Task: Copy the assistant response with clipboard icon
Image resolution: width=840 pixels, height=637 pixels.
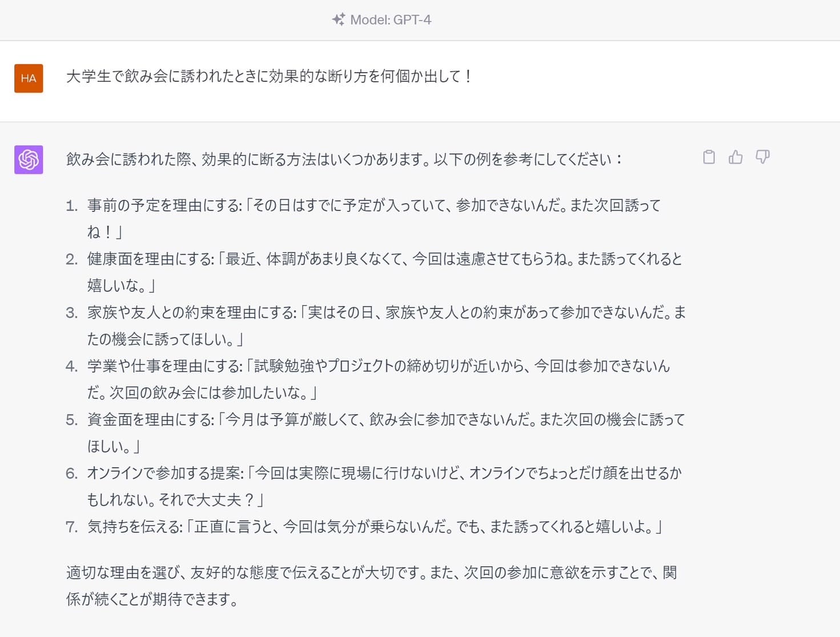Action: click(x=709, y=157)
